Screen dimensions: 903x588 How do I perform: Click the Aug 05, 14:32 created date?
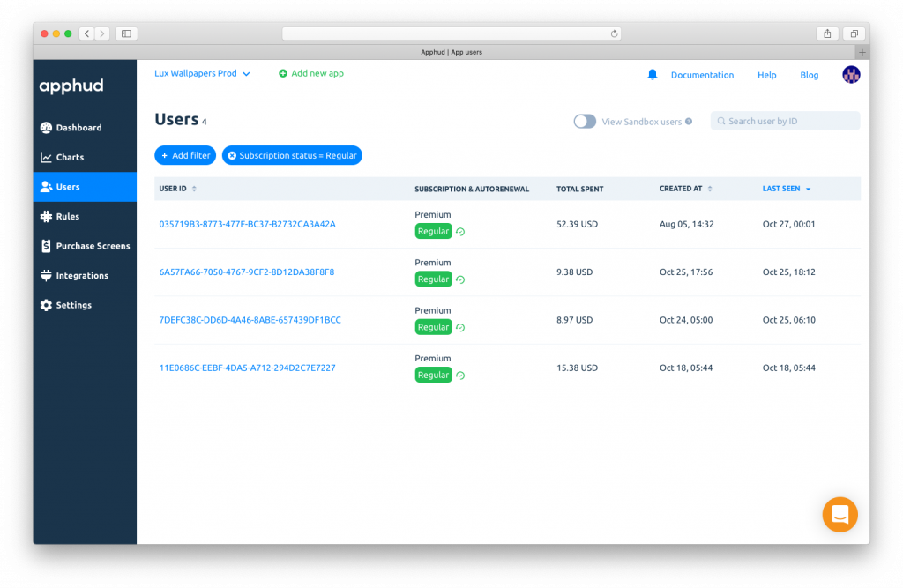point(686,224)
